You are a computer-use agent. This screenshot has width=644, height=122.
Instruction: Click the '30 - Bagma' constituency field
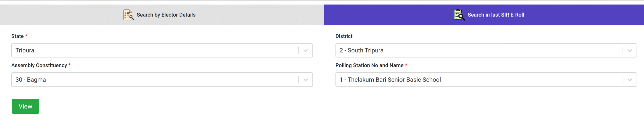tap(31, 80)
